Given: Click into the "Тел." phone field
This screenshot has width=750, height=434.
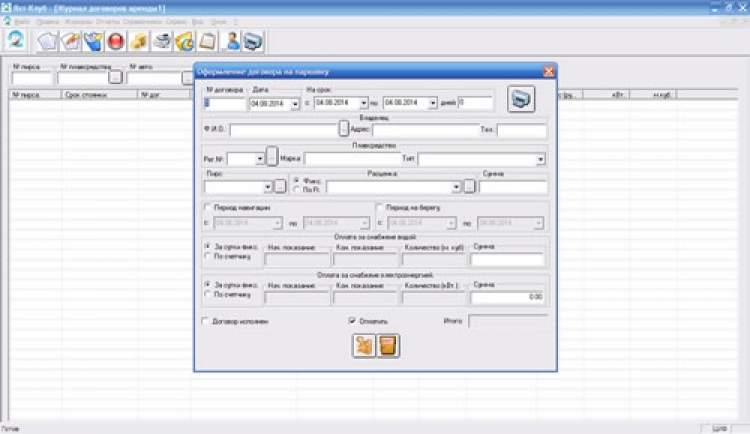Looking at the screenshot, I should [x=521, y=130].
